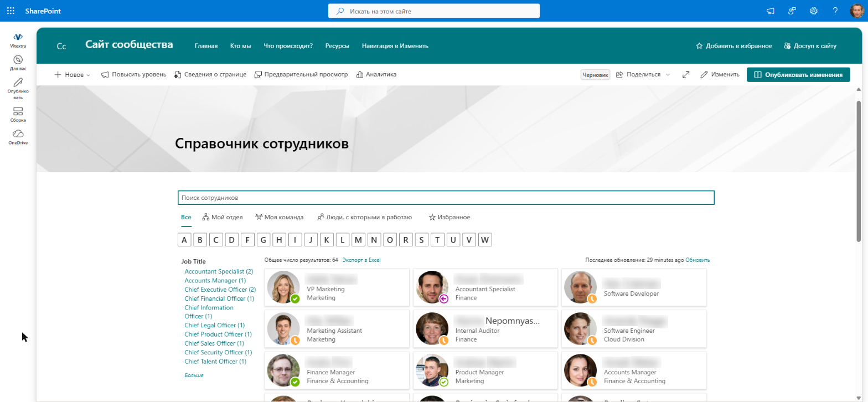This screenshot has width=868, height=402.
Task: Switch to the 'Моя команда' tab
Action: tap(280, 217)
